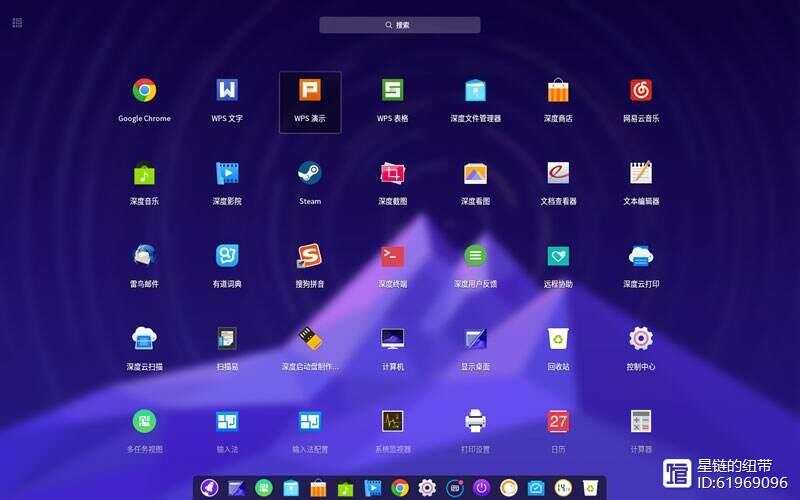Click the 搜索 search field
This screenshot has height=500, width=800.
pos(399,25)
